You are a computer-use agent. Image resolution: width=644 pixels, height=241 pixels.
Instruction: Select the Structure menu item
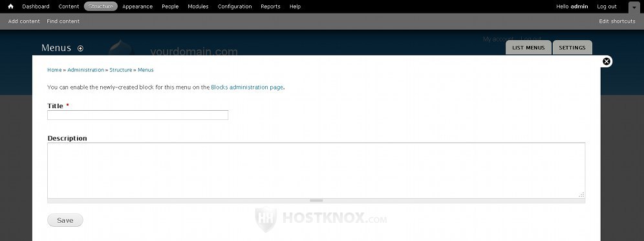pos(101,6)
